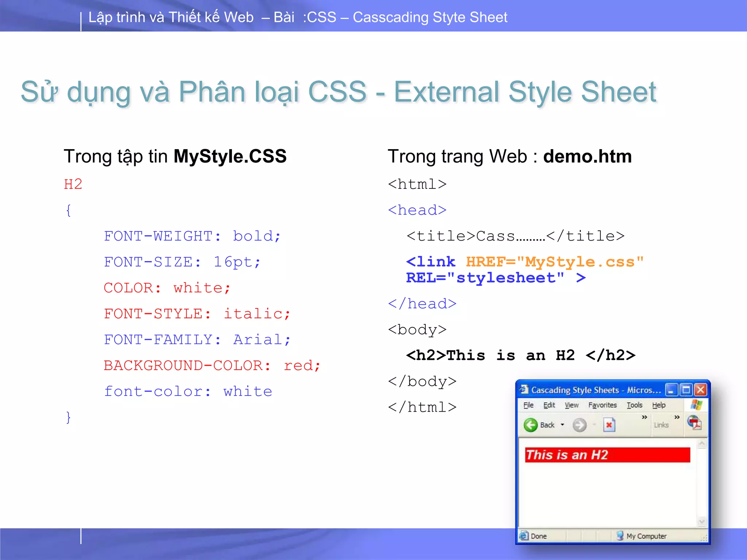
Task: Click the 'FONT-SIZE: 16pt;' line
Action: 182,262
